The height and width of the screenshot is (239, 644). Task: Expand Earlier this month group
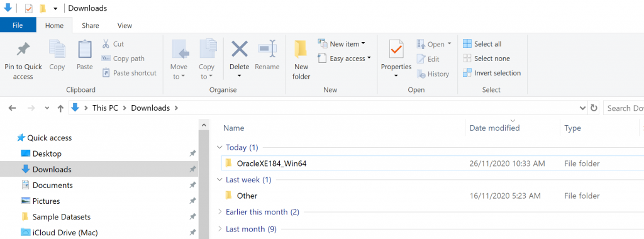[220, 212]
